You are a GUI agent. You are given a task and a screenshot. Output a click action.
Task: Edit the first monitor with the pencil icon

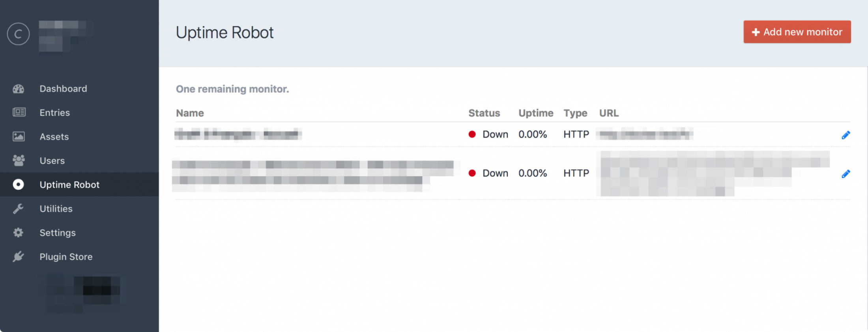tap(846, 135)
